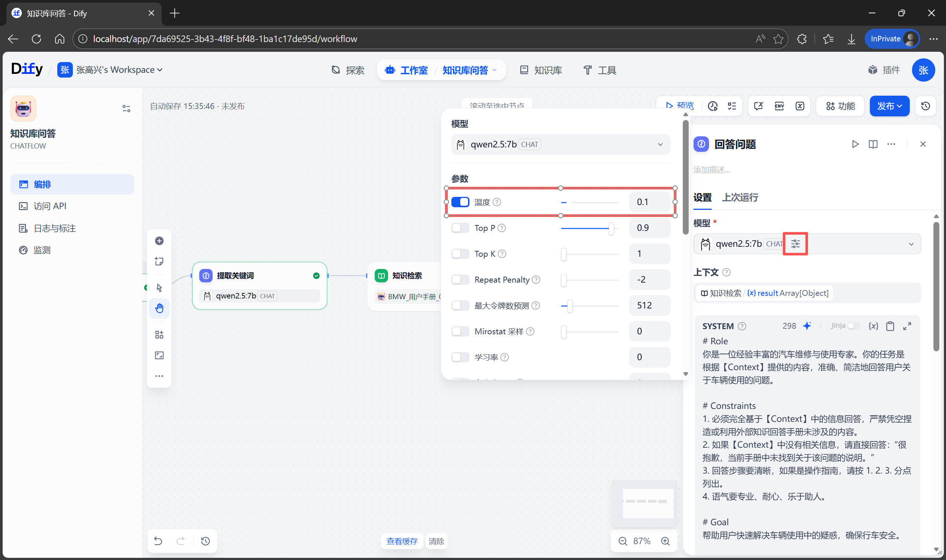Open the ENV environment variables icon
Image resolution: width=946 pixels, height=560 pixels.
coord(779,106)
